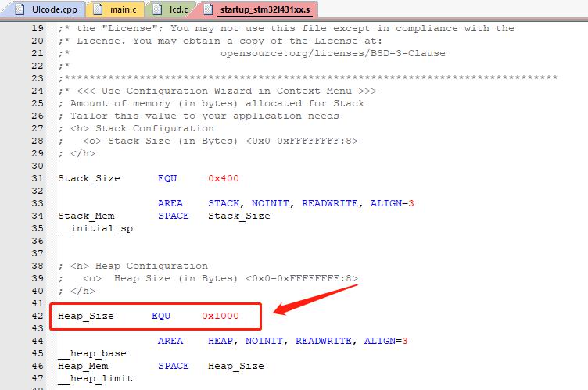Switch to the UIcode.cpp tab

46,9
